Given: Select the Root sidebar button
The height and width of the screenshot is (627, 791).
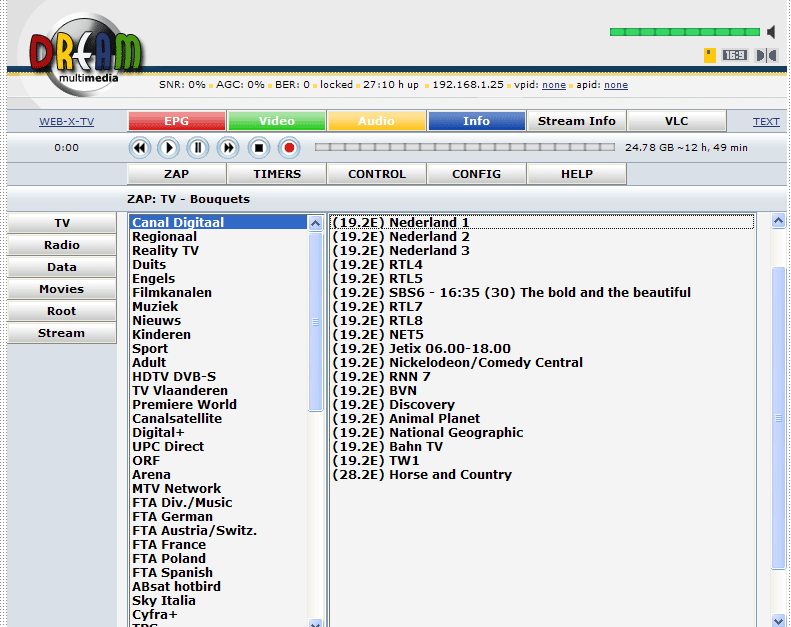Looking at the screenshot, I should [62, 311].
